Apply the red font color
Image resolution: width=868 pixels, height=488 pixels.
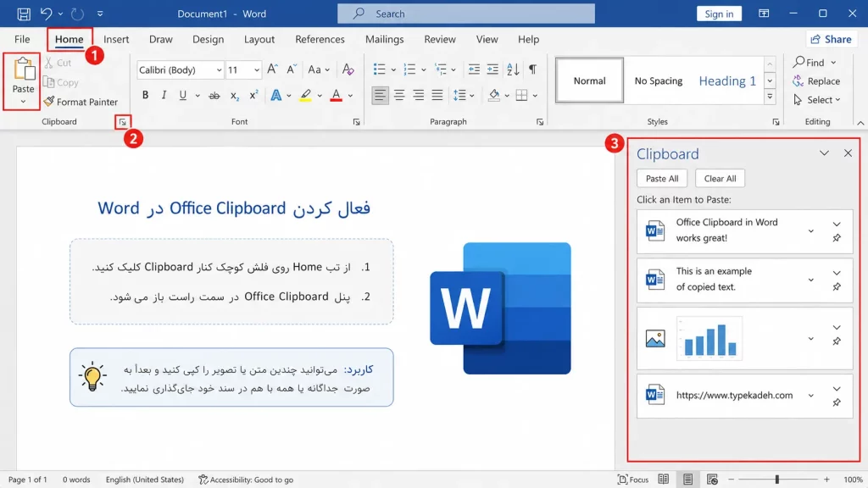click(336, 96)
